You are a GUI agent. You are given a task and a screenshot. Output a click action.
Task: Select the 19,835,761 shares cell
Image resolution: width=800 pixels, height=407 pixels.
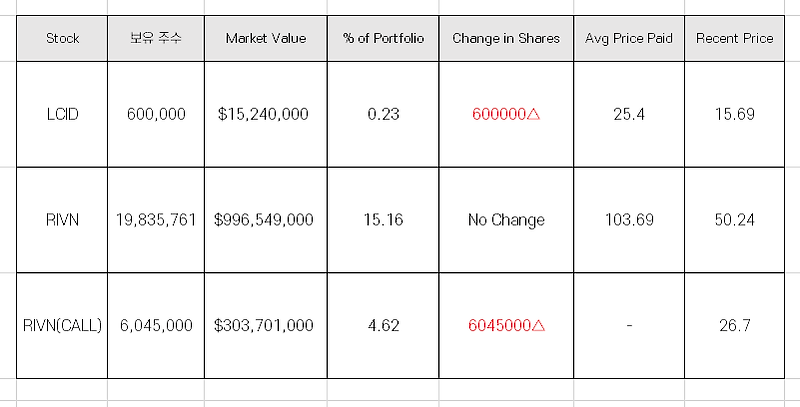click(x=156, y=220)
